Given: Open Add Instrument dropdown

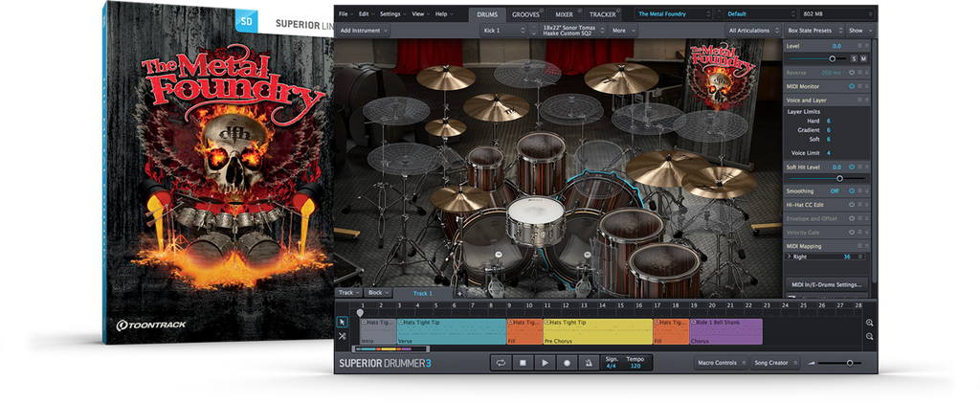Looking at the screenshot, I should [x=363, y=30].
